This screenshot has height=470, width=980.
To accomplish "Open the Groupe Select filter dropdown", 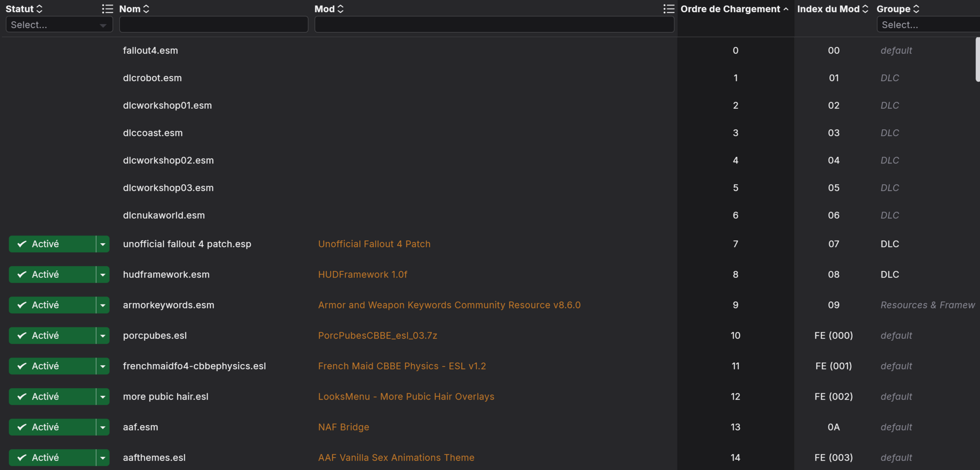I will click(928, 25).
